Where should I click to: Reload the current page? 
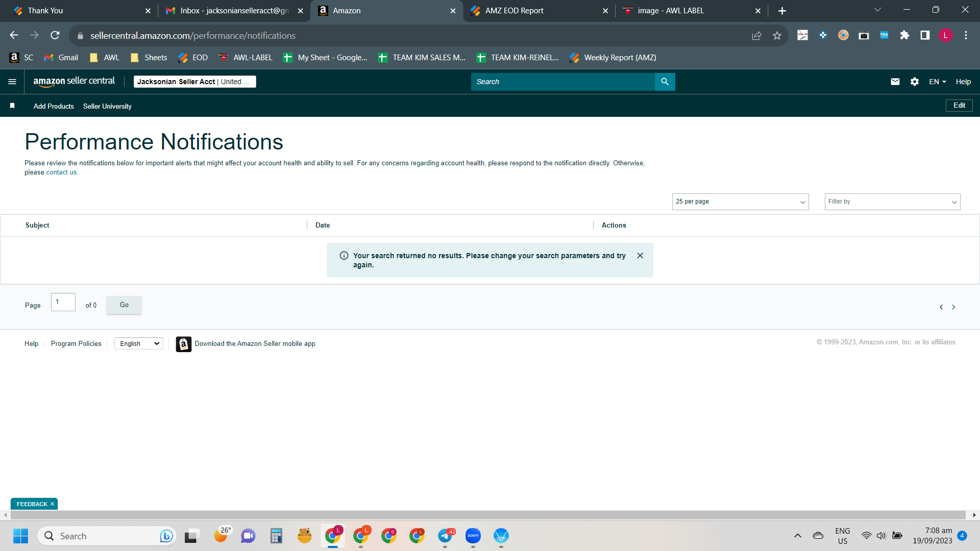click(55, 35)
